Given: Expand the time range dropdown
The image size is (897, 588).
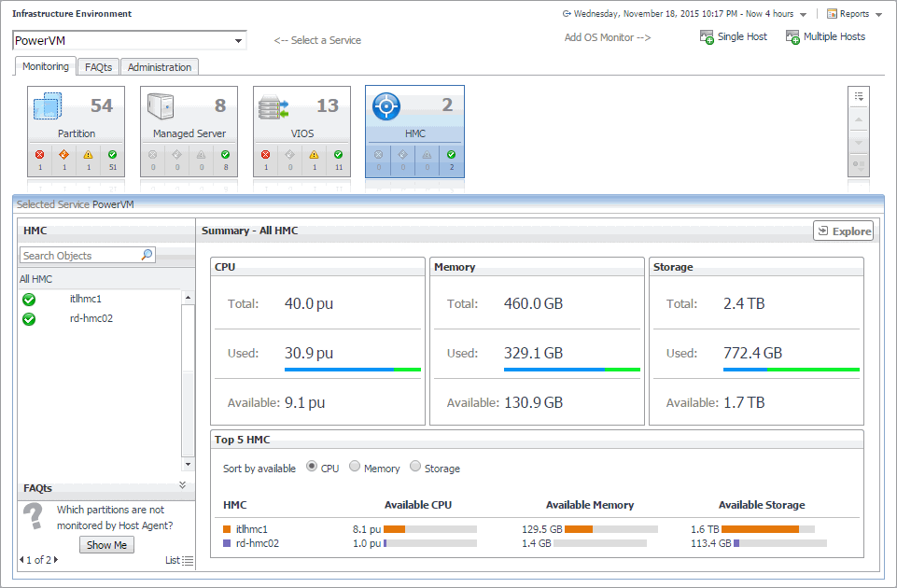Looking at the screenshot, I should pos(804,15).
